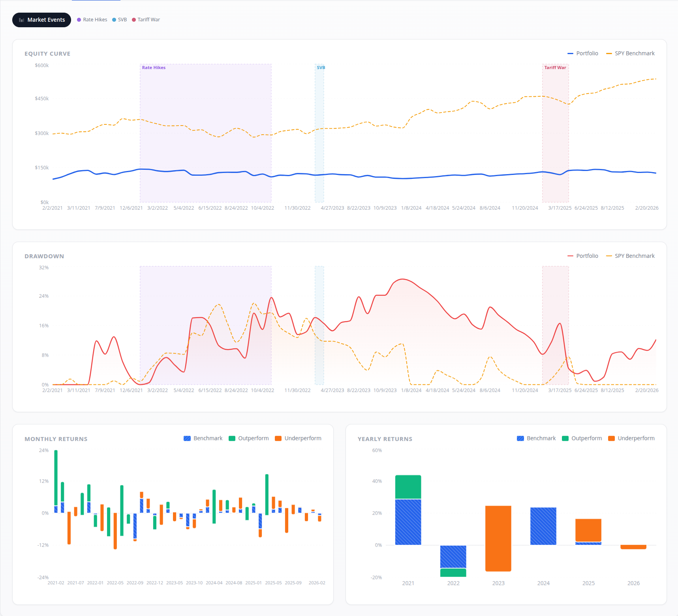Click the Tariff War legend label
Image resolution: width=678 pixels, height=616 pixels.
[x=149, y=20]
